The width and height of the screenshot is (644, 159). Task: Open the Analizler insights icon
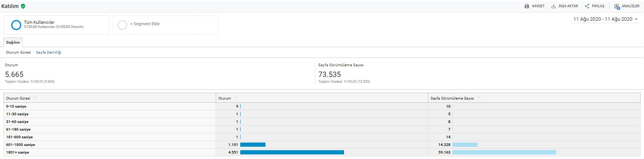coord(616,7)
